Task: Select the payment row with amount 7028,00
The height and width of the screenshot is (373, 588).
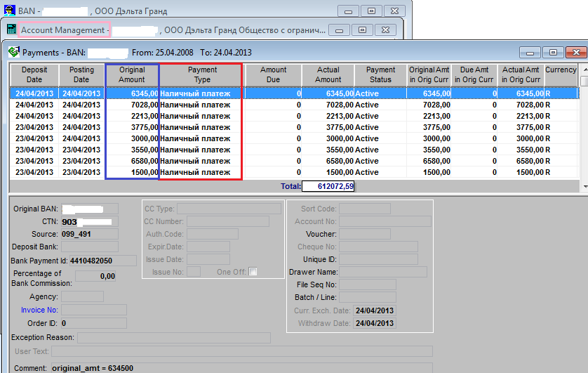Action: click(293, 105)
